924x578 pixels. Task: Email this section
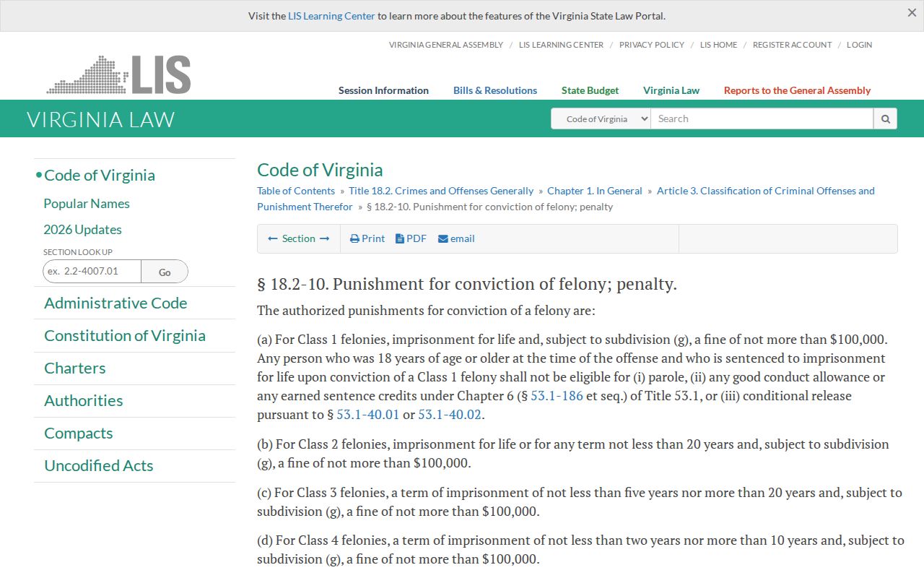[456, 238]
